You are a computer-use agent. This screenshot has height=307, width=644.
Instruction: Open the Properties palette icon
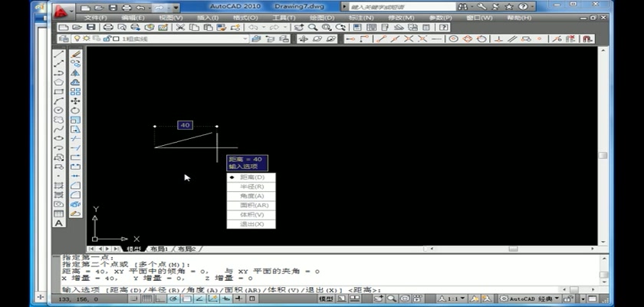click(358, 28)
